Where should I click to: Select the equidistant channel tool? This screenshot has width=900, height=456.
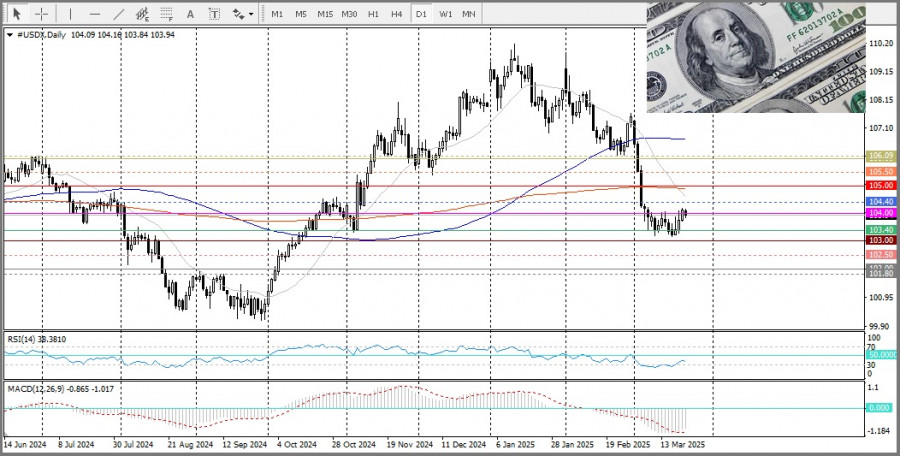(x=143, y=14)
